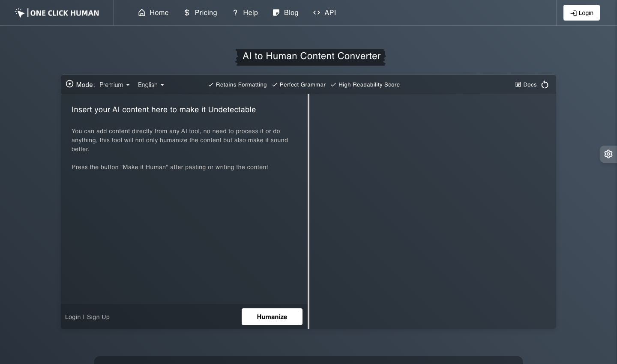
Task: Click inside the AI content input area
Action: pos(184,199)
